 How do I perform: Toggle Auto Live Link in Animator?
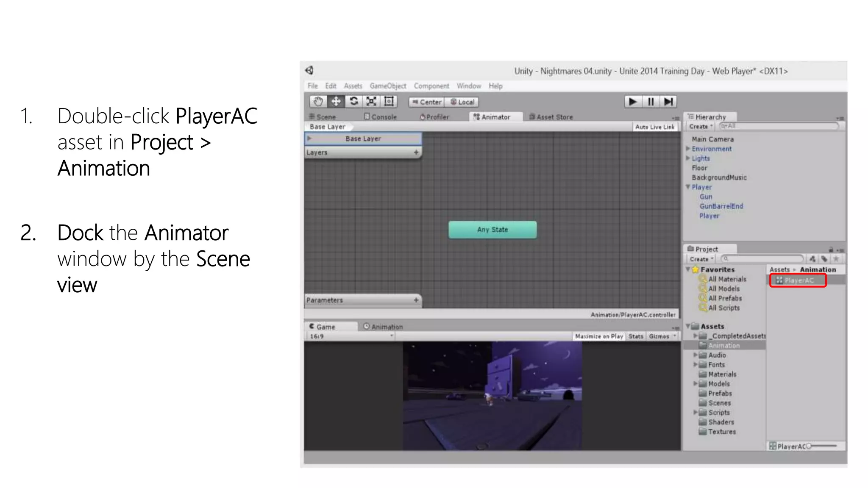655,127
